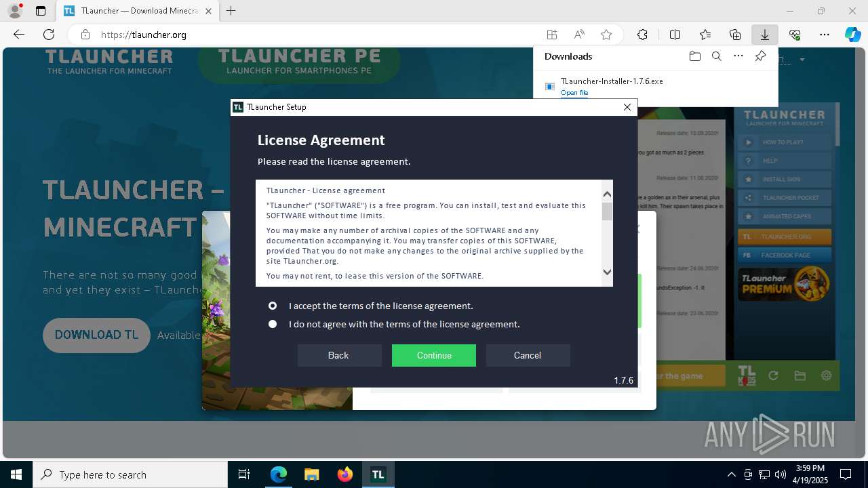Click the app available icon in address bar
The width and height of the screenshot is (868, 488).
552,35
